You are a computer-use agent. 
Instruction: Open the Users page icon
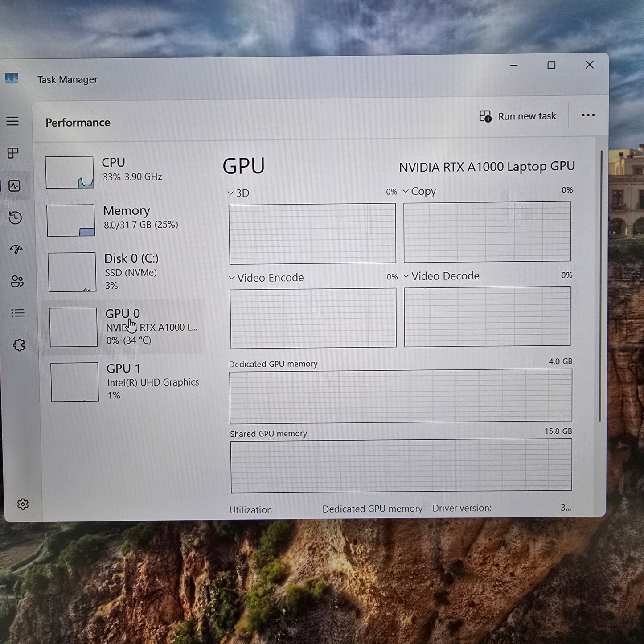click(17, 281)
